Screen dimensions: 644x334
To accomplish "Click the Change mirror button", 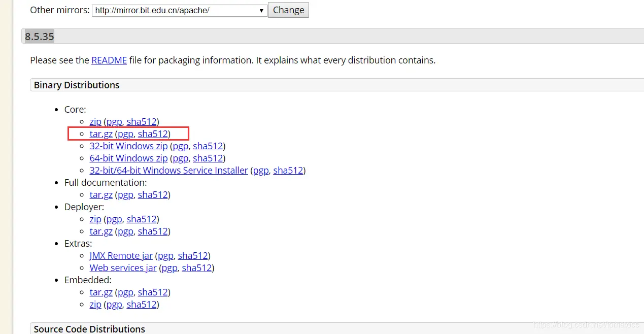I will [288, 10].
